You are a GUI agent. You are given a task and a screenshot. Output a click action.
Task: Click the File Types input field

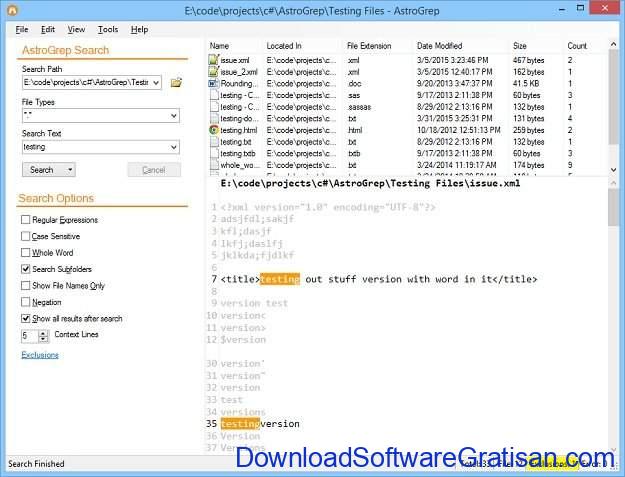click(96, 116)
